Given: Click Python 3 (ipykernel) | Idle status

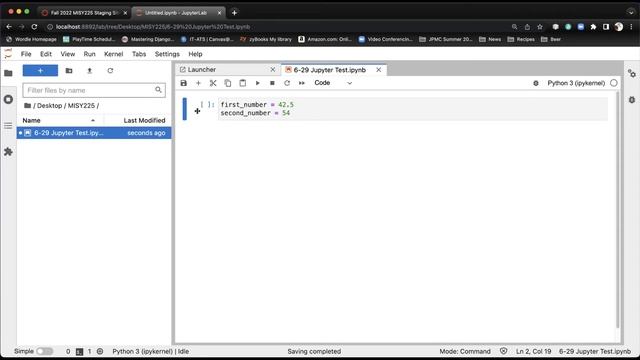Looking at the screenshot, I should click(151, 351).
